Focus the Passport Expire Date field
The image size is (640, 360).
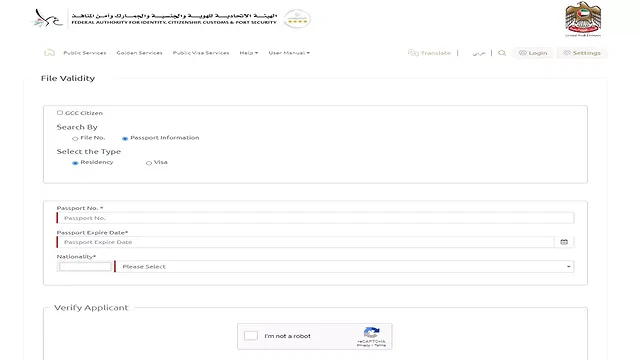306,242
